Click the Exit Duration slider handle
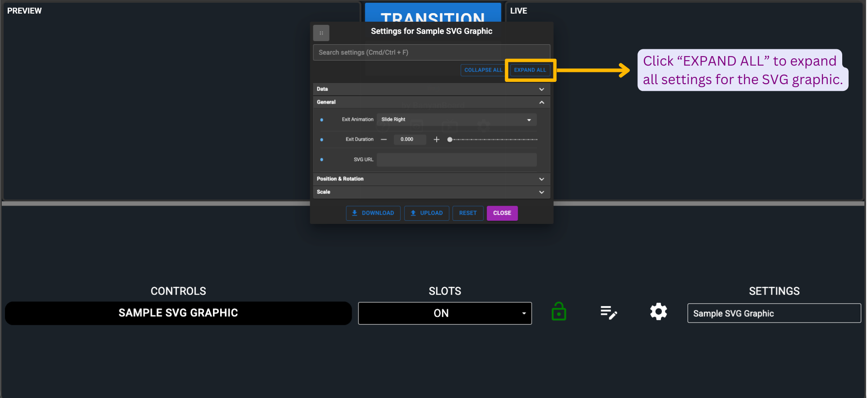 (450, 140)
